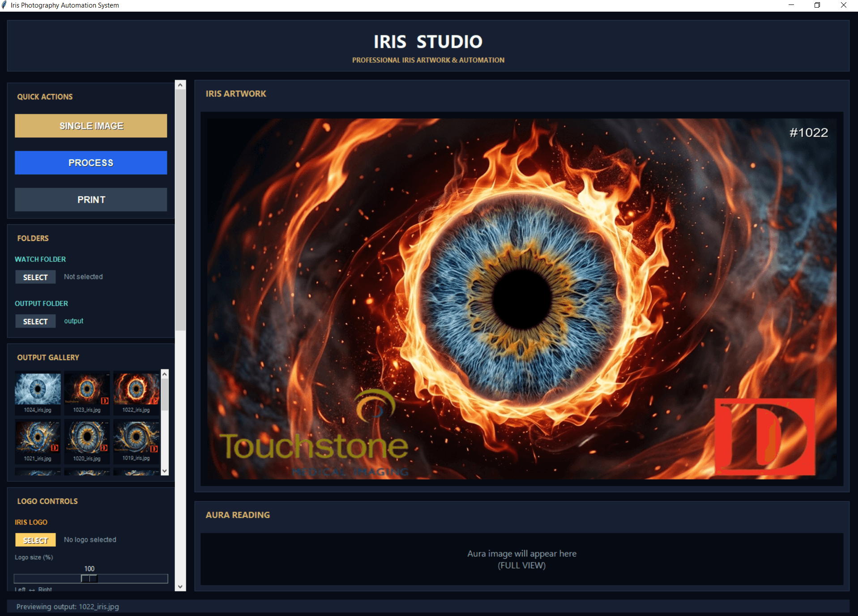Click the fiery iris artwork preview
The width and height of the screenshot is (858, 616).
click(522, 299)
